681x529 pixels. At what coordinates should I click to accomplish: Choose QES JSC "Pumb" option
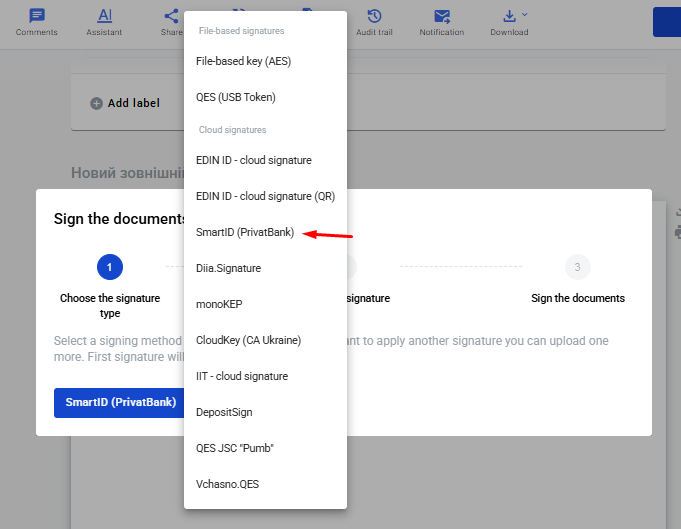(265, 448)
